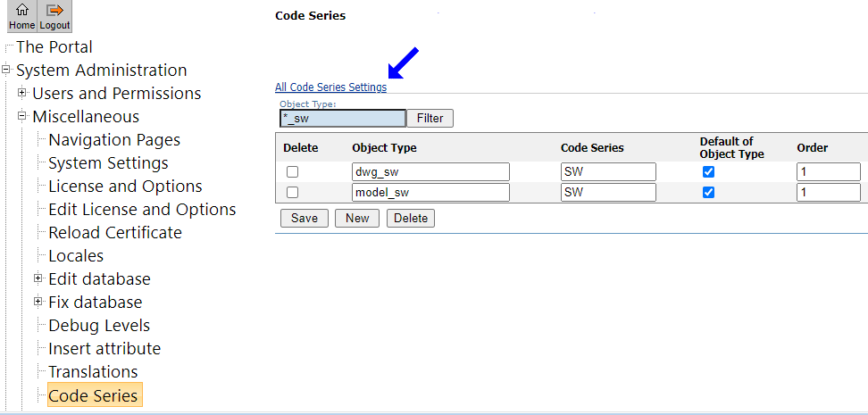Open System Settings in the tree

coord(108,163)
